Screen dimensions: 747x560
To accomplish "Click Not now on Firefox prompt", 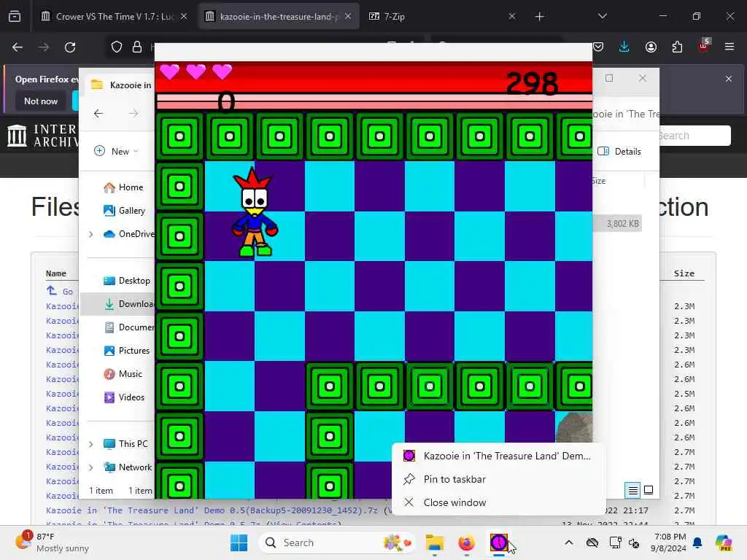I will coord(41,101).
